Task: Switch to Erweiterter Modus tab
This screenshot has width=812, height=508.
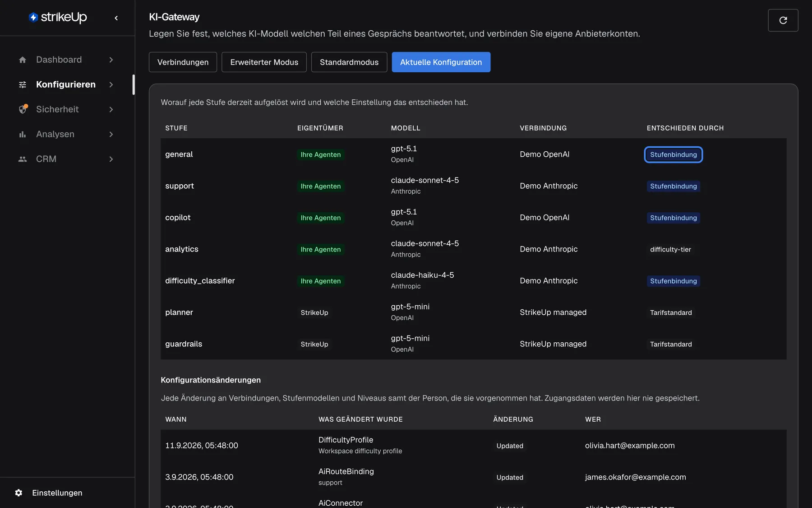Action: pos(264,62)
